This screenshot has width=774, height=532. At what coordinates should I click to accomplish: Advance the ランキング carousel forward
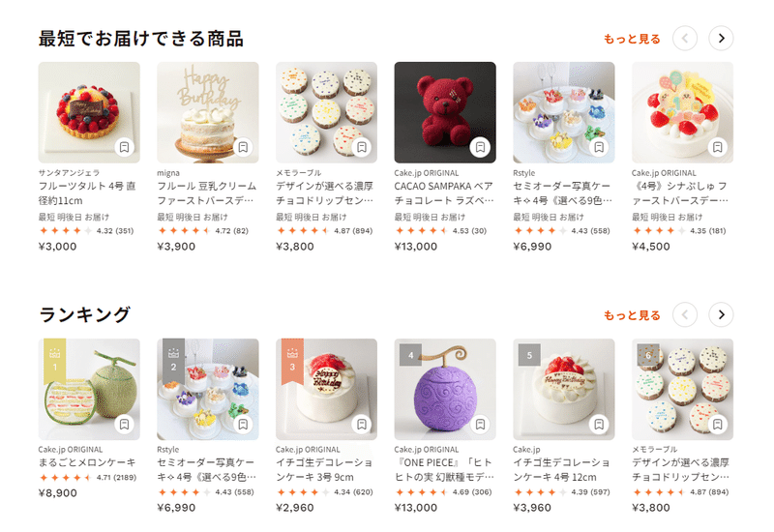pyautogui.click(x=721, y=315)
